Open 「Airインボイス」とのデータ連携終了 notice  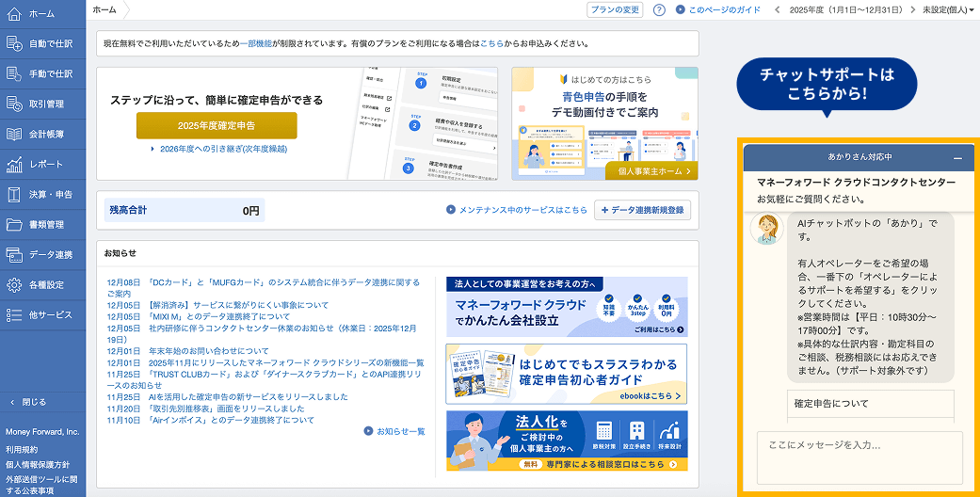pyautogui.click(x=232, y=420)
